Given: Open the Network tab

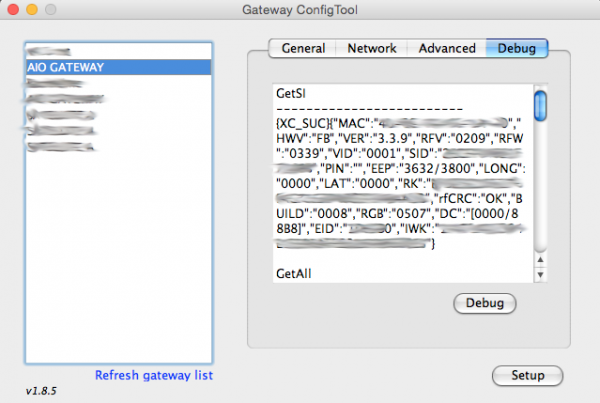Looking at the screenshot, I should tap(371, 48).
